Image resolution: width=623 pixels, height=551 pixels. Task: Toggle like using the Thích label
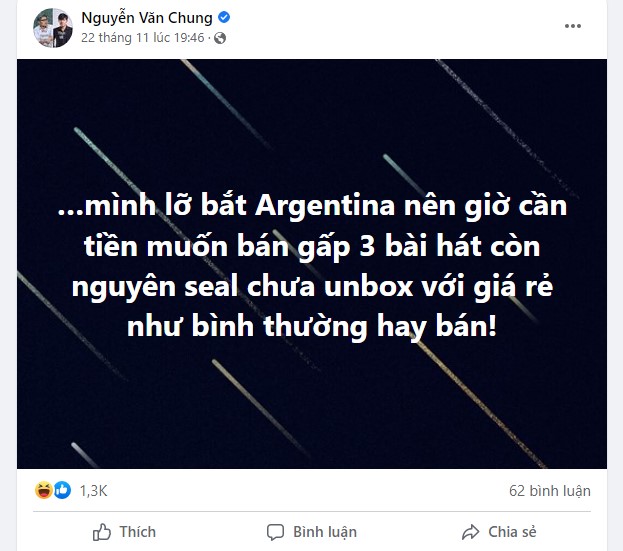click(137, 532)
